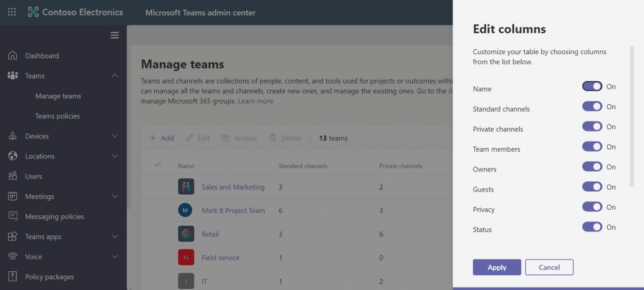This screenshot has height=290, width=644.
Task: Sort by Standard channels column header
Action: click(303, 166)
